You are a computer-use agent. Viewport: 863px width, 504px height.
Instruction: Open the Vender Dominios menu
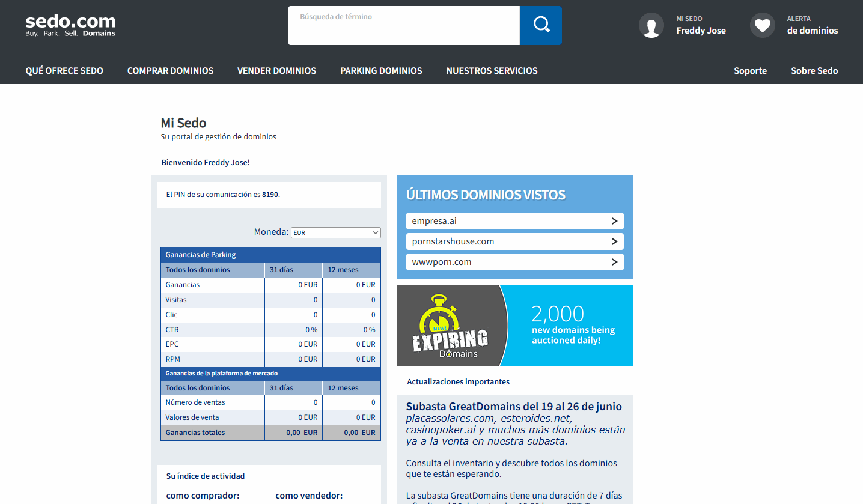[x=276, y=71]
